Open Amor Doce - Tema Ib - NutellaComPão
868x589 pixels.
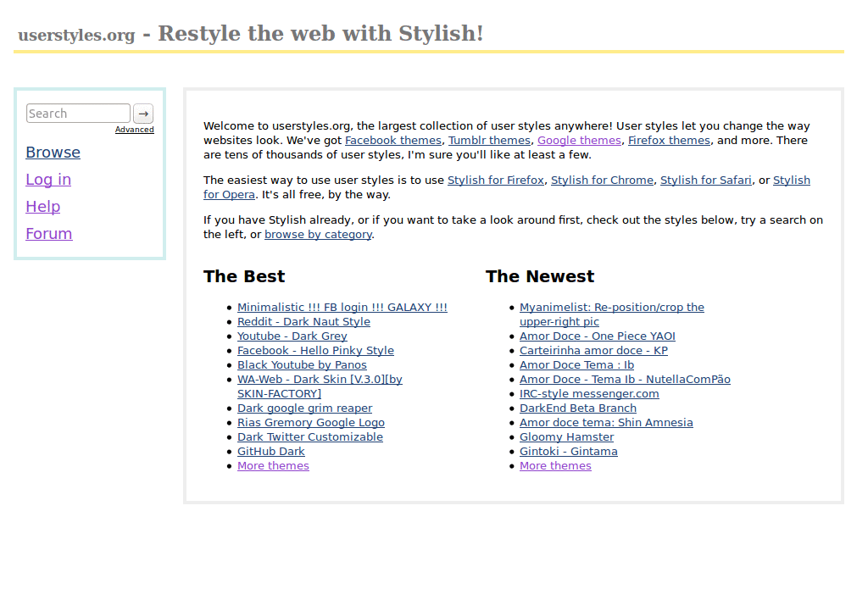[x=625, y=379]
